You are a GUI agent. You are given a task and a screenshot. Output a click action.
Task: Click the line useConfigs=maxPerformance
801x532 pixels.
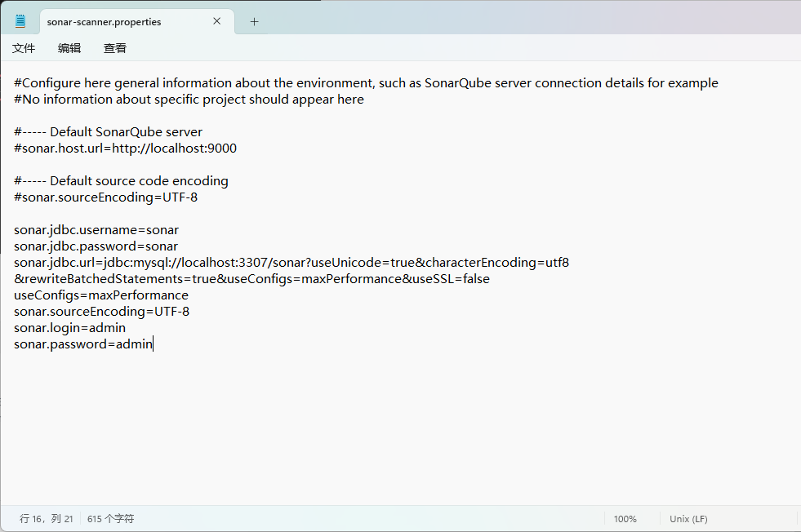(x=101, y=295)
